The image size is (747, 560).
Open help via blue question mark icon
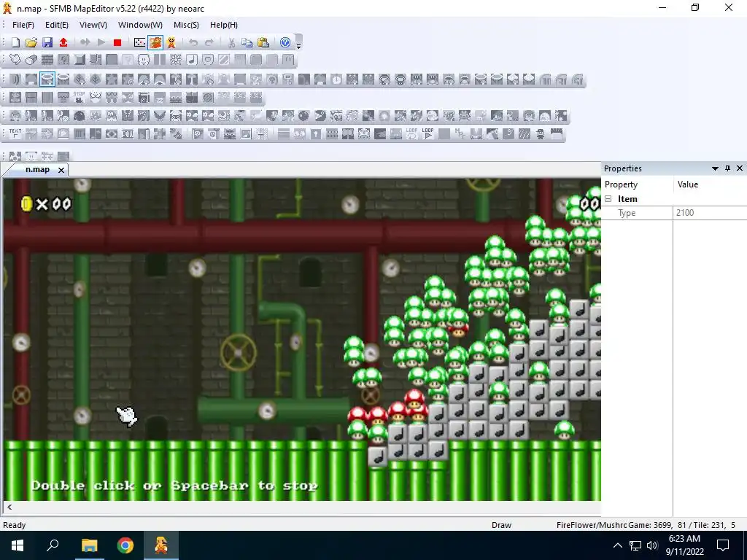285,43
